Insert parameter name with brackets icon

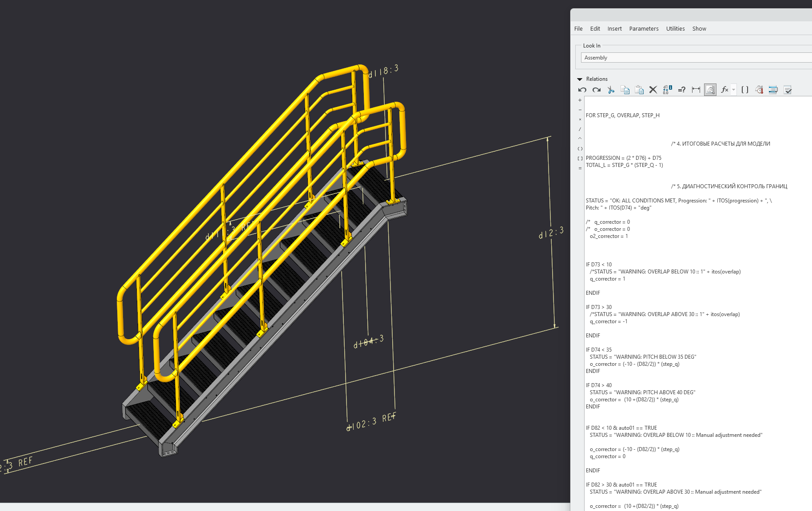745,90
